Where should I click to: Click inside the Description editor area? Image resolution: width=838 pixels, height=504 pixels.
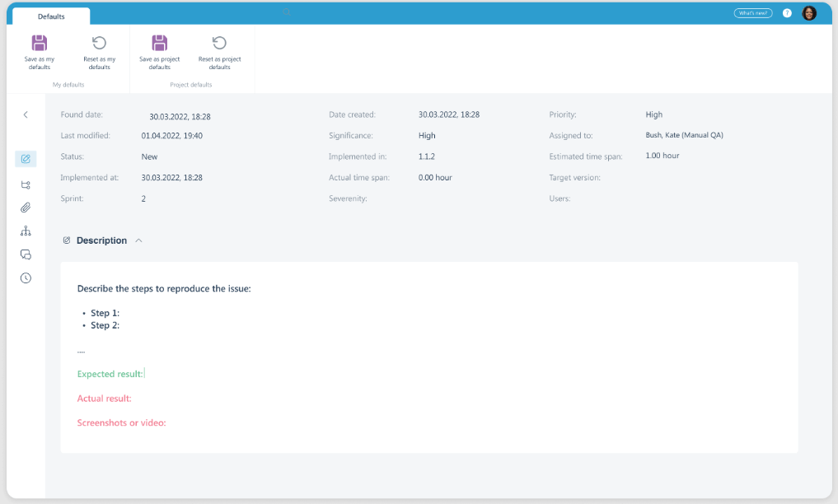(x=428, y=357)
